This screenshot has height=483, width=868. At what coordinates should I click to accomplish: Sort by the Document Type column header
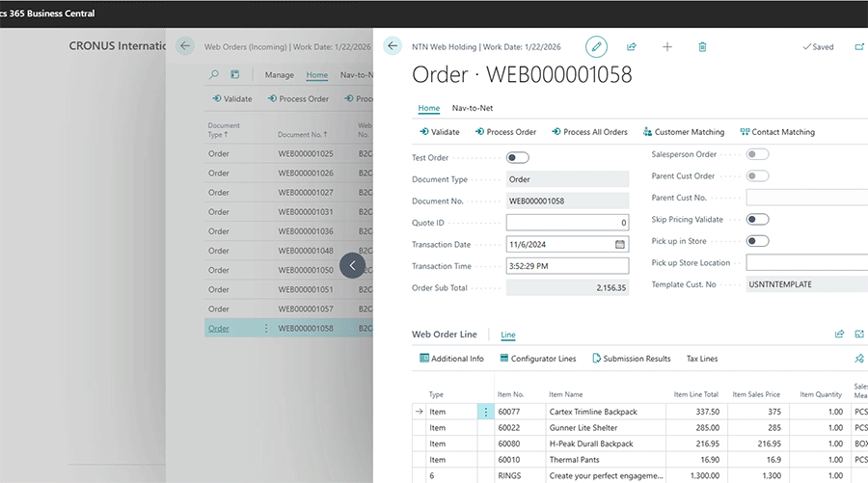[224, 130]
